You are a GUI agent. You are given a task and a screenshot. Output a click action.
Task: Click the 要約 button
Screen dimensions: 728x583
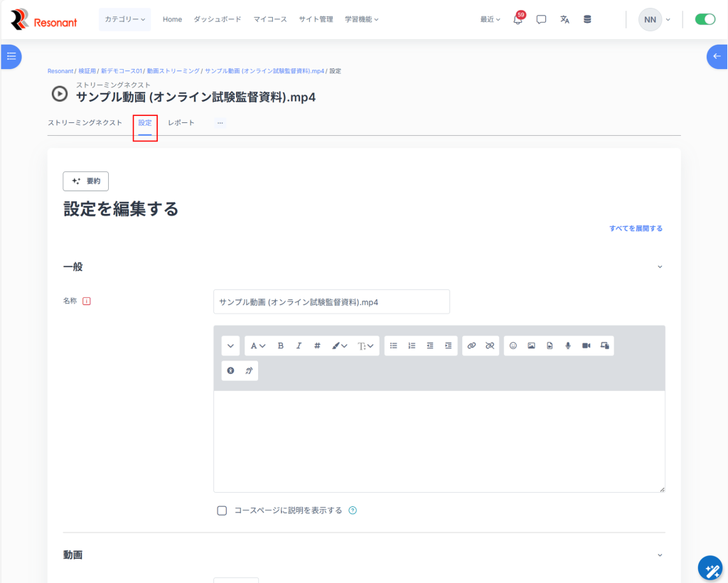[x=86, y=181]
